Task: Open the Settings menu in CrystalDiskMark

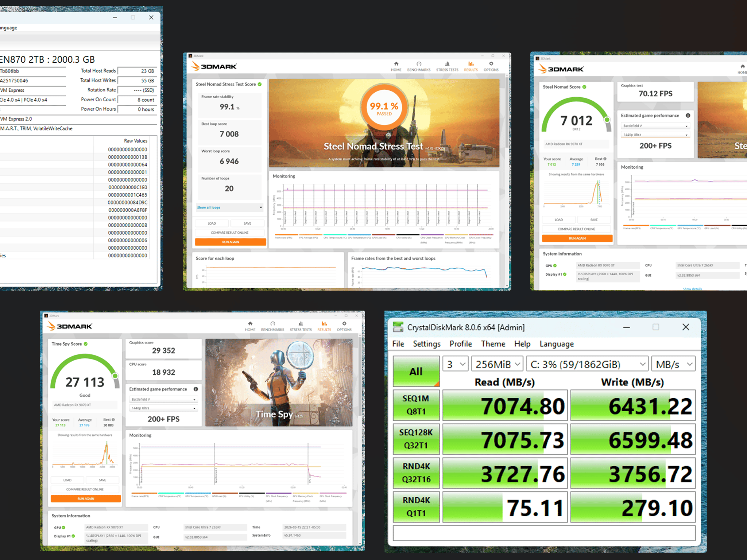Action: [426, 344]
